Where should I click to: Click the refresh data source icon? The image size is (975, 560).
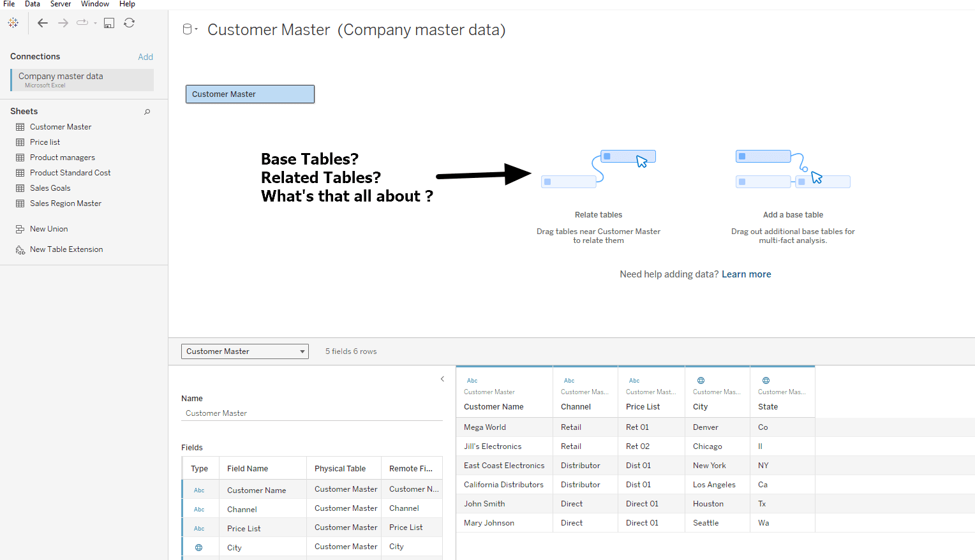coord(129,23)
